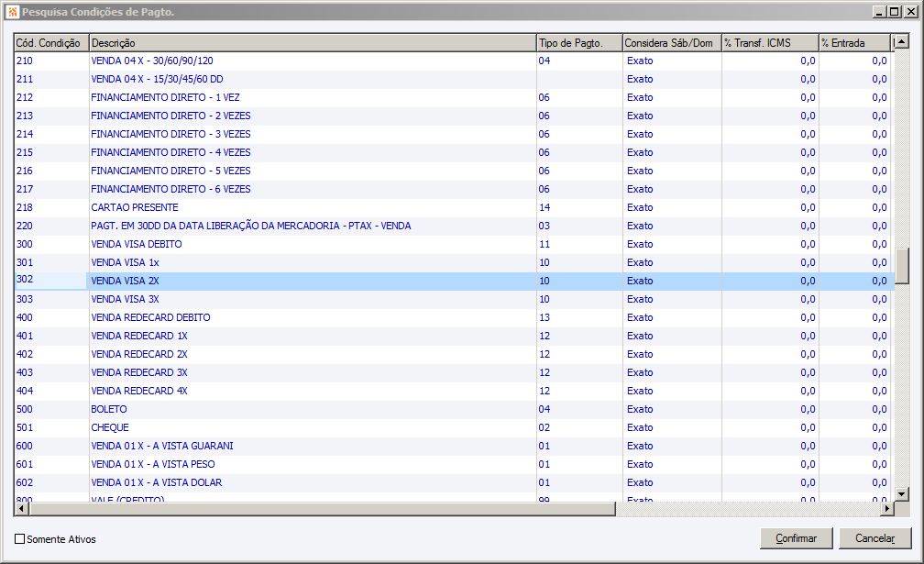Click the Considera Sáb/Dom column header
This screenshot has height=564, width=924.
click(x=672, y=43)
